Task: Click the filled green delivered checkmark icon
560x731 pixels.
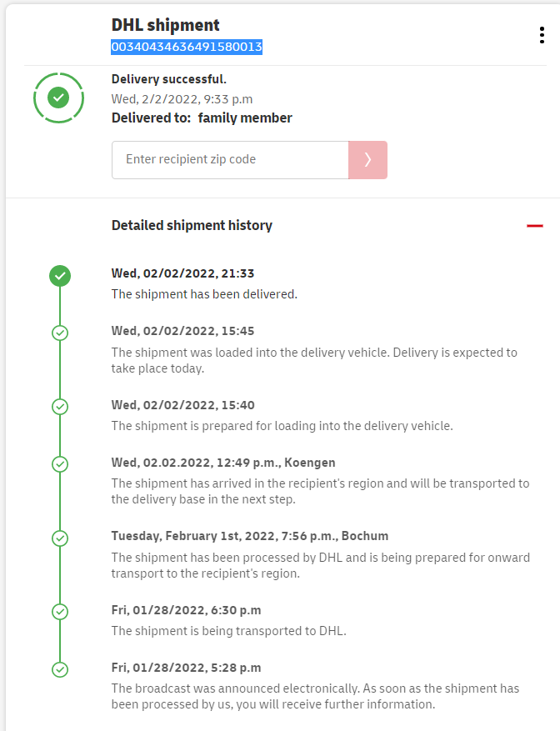Action: 60,276
